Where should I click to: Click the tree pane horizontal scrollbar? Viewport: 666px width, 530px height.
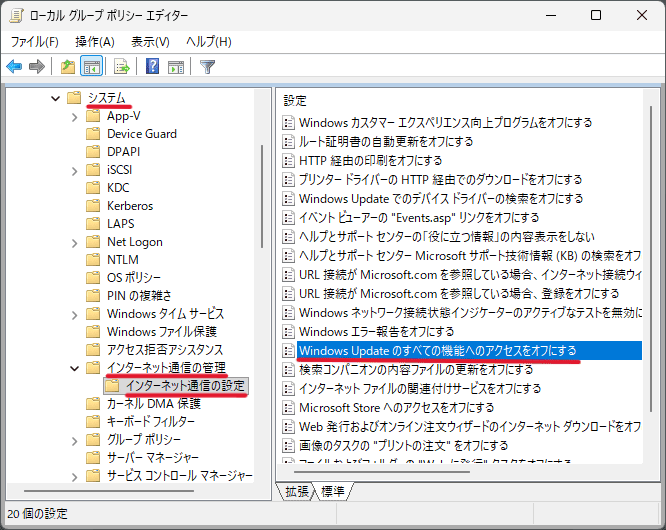click(109, 491)
